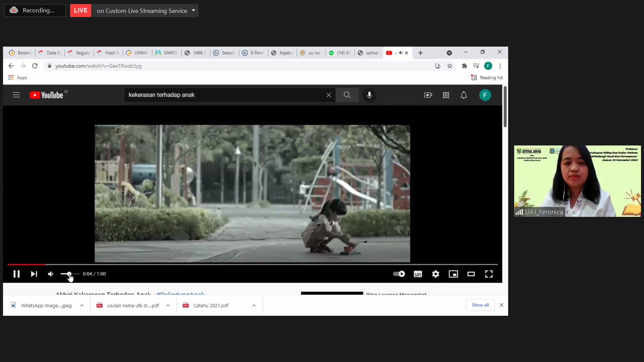Show all downloads
This screenshot has width=644, height=362.
pos(480,305)
